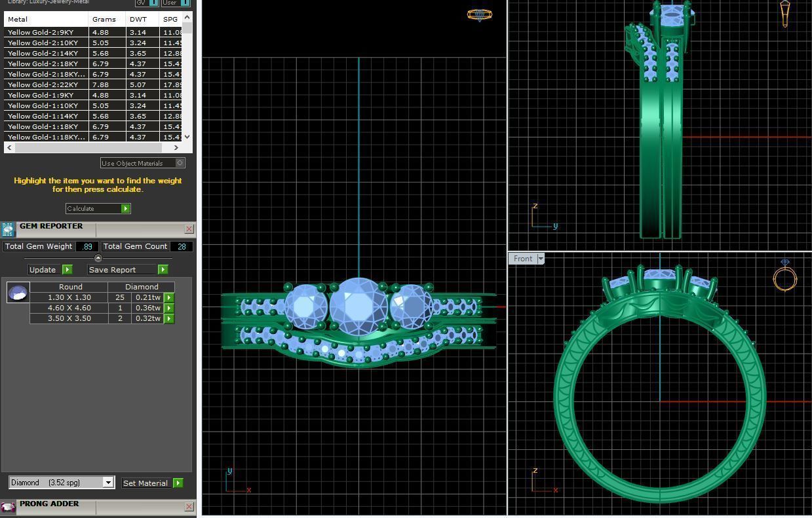Image resolution: width=812 pixels, height=518 pixels.
Task: Click the Total Gem Weight value field
Action: (x=87, y=246)
